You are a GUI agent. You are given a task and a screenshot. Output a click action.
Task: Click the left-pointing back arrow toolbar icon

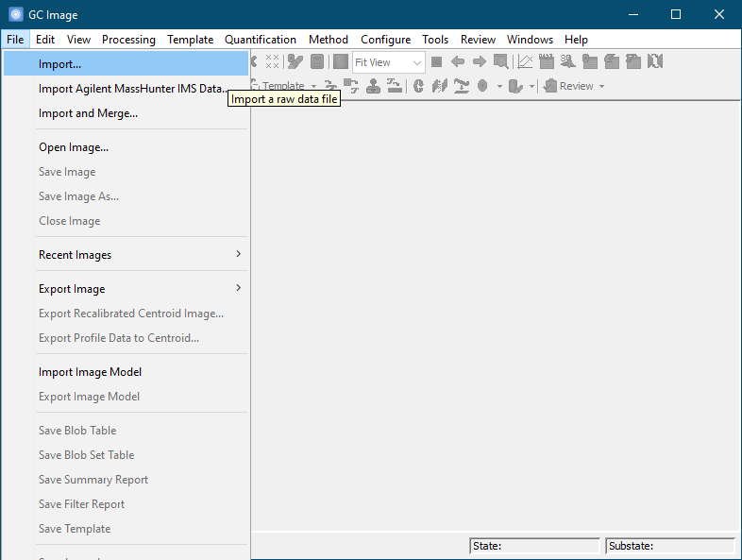pos(458,61)
